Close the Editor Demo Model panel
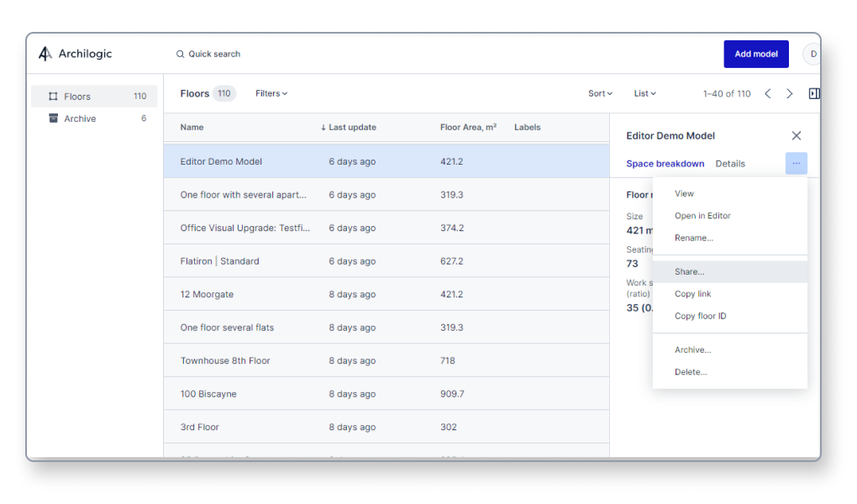Viewport: 857px width, 504px height. [x=797, y=134]
